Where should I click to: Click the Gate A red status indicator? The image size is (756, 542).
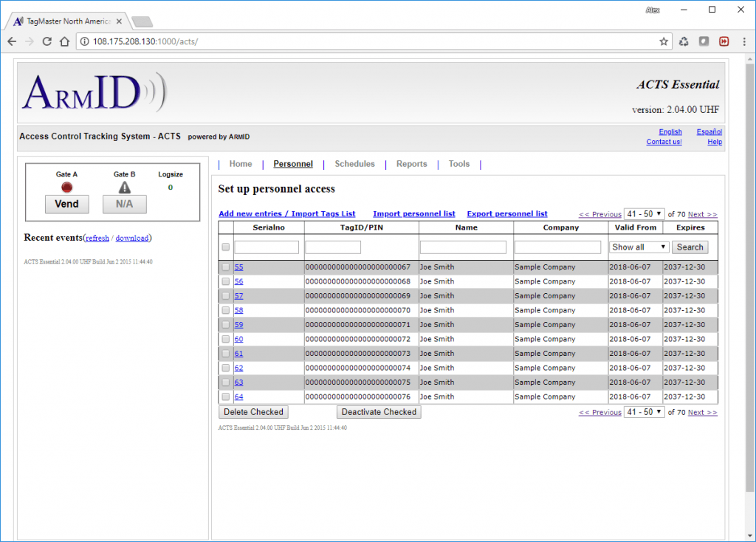pos(66,187)
